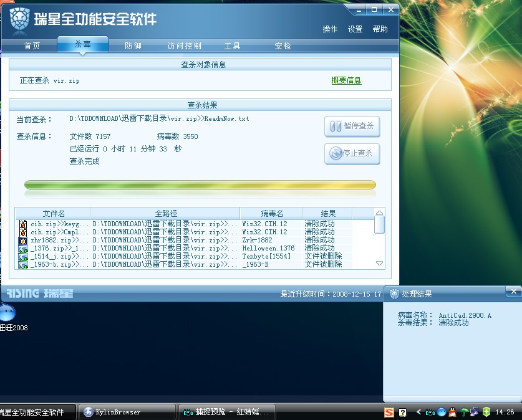
Task: Open the 防御 tab
Action: pyautogui.click(x=133, y=46)
